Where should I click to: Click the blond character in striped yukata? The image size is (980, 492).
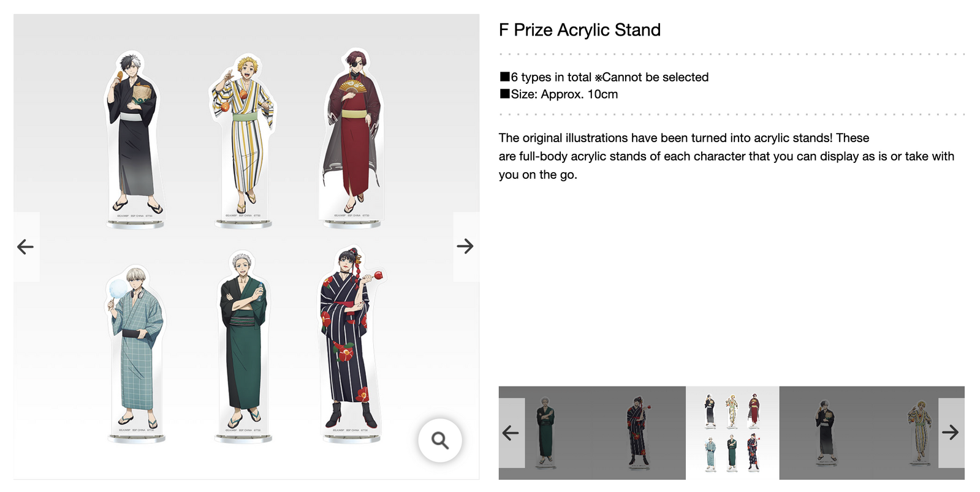tap(243, 135)
